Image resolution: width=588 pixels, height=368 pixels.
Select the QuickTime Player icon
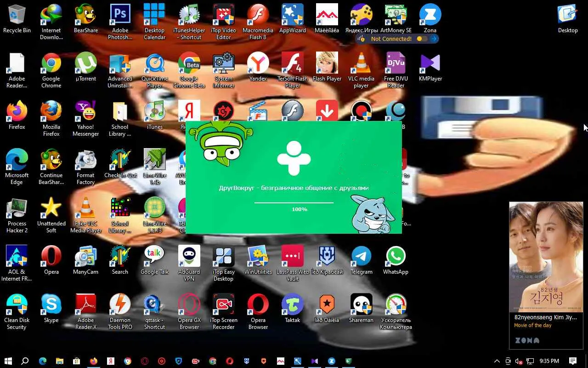[x=154, y=70]
